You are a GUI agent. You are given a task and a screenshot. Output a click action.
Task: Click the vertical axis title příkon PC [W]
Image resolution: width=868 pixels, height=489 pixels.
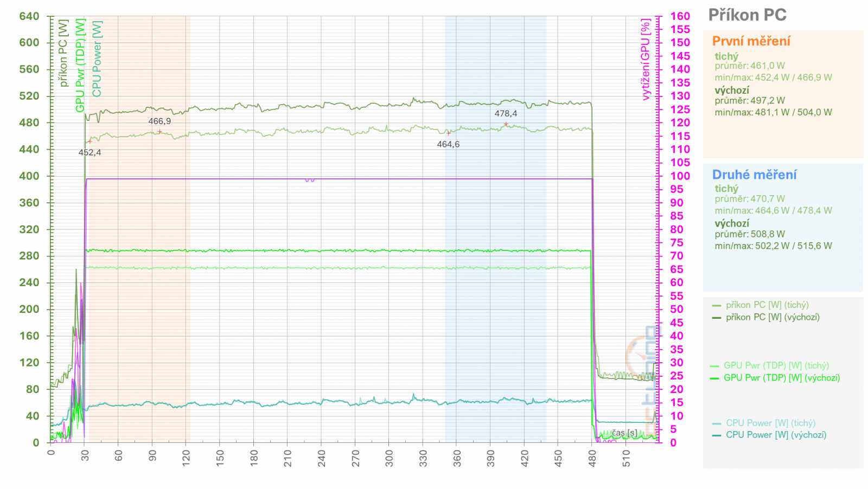click(63, 53)
